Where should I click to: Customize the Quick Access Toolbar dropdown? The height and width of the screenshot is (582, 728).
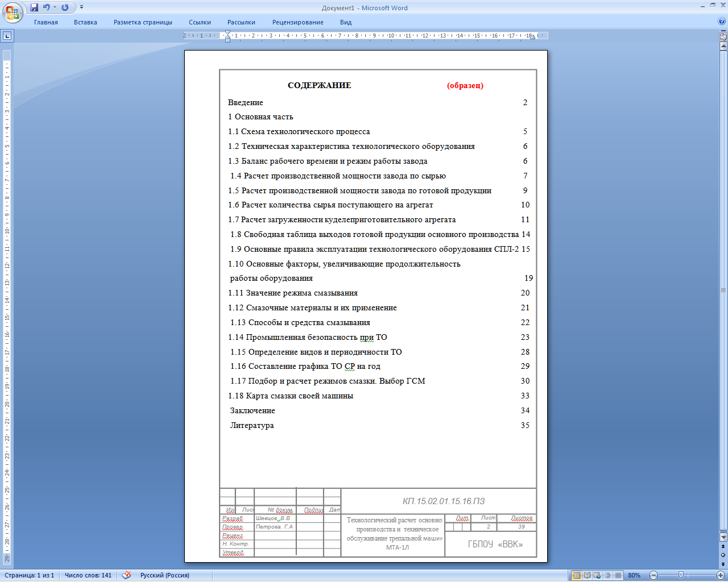(81, 7)
